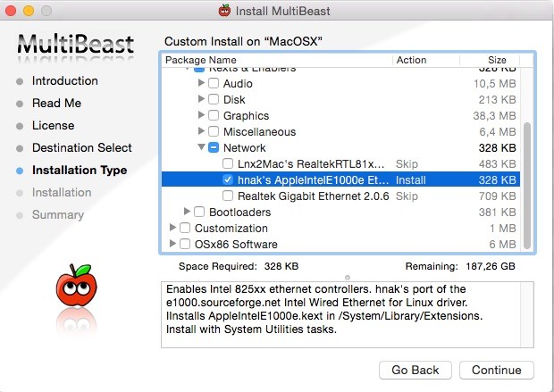The height and width of the screenshot is (392, 554).
Task: Click the MultiBeast apple mascot logo
Action: (76, 286)
